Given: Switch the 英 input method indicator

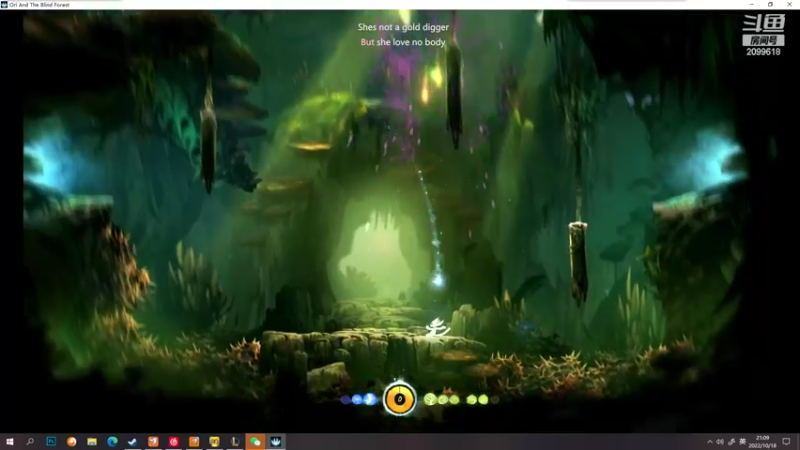Looking at the screenshot, I should [x=742, y=442].
